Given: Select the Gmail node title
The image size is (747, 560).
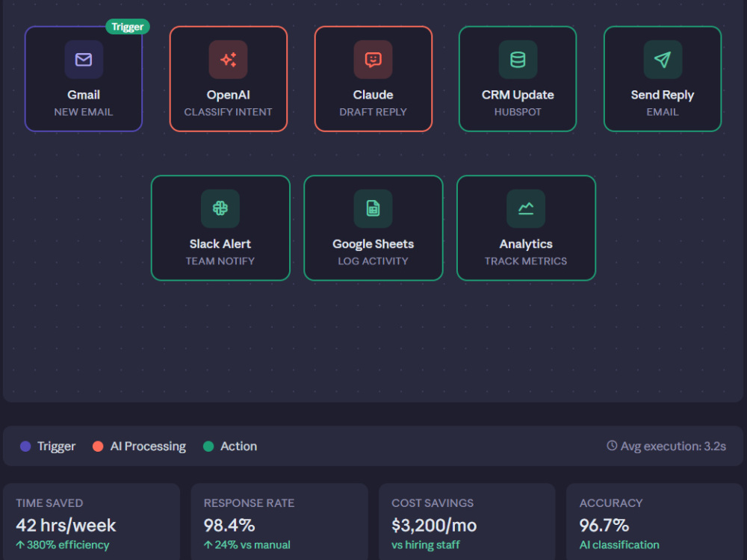Looking at the screenshot, I should coord(84,95).
